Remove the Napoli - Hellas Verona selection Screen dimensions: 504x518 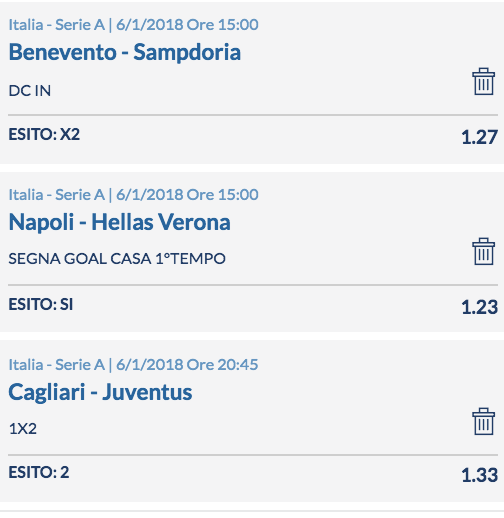483,251
